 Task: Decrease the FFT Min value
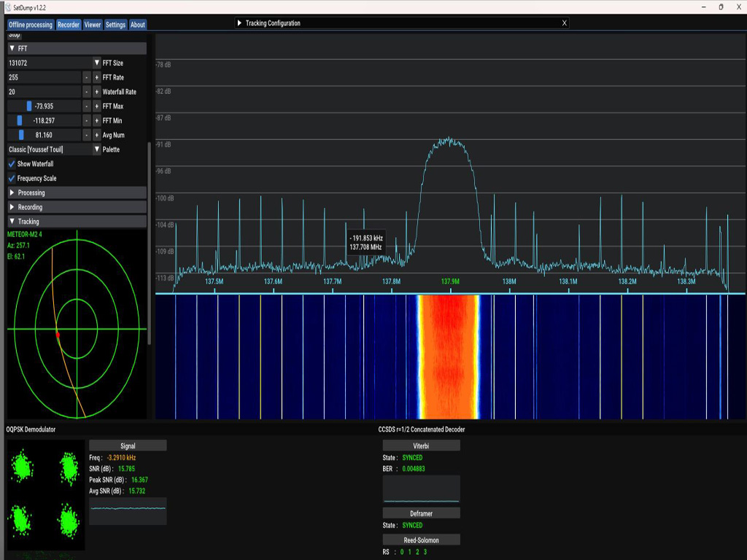click(86, 120)
